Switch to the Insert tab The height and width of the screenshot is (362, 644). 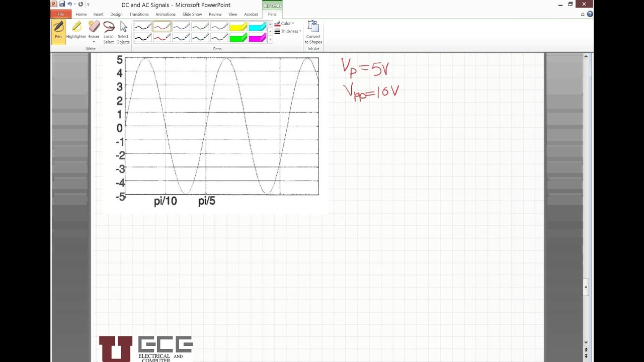click(98, 14)
